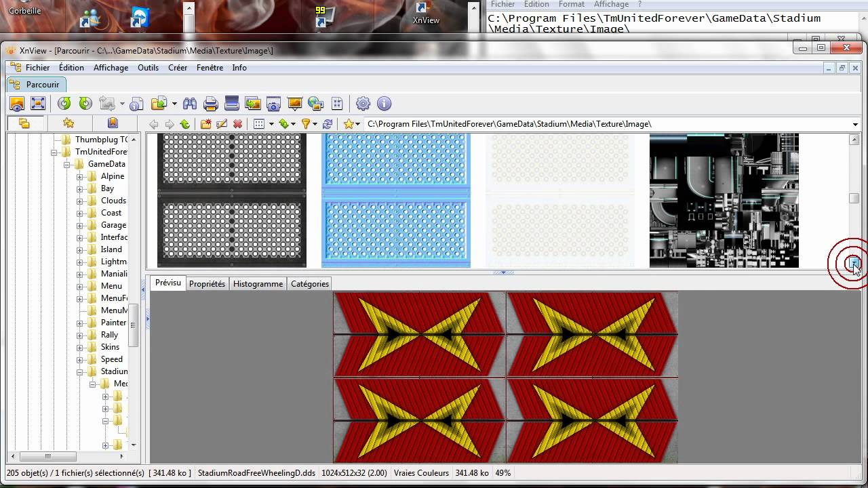
Task: Click the screen capture camera icon
Action: coord(273,104)
